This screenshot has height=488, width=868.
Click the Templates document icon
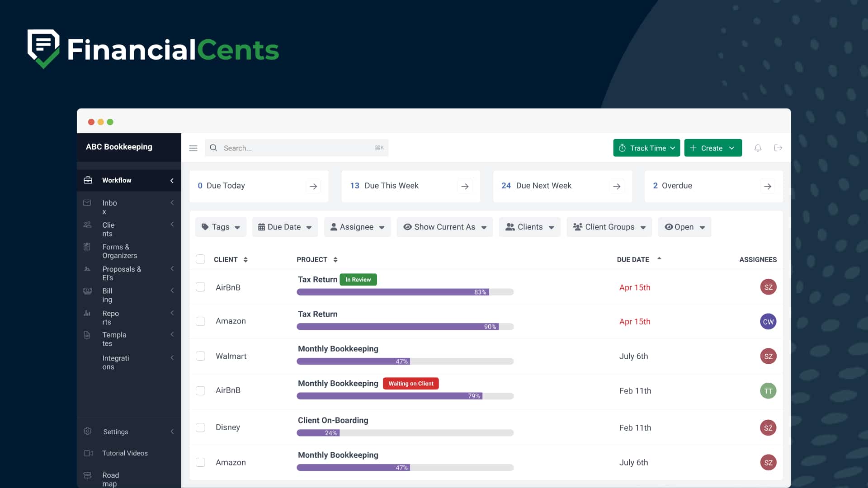[87, 335]
